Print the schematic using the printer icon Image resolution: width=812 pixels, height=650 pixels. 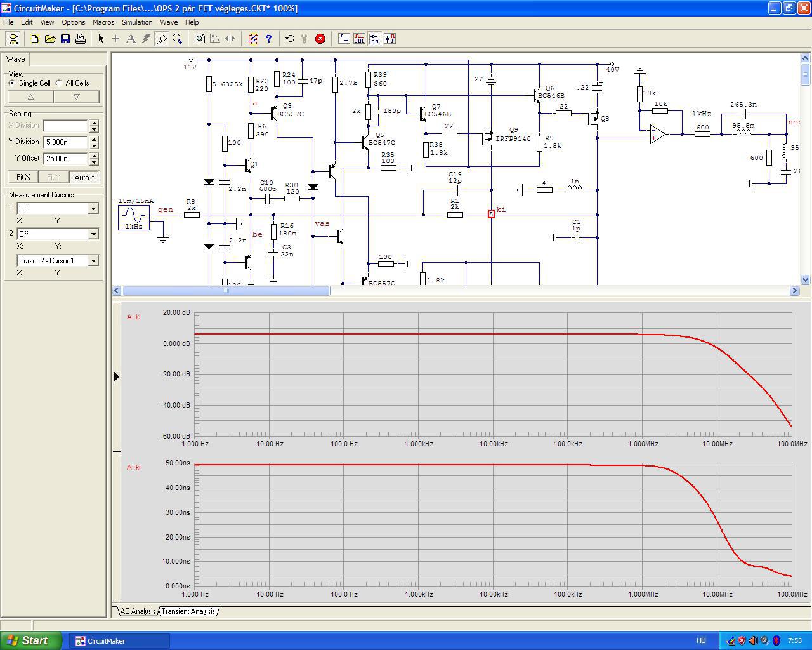81,39
